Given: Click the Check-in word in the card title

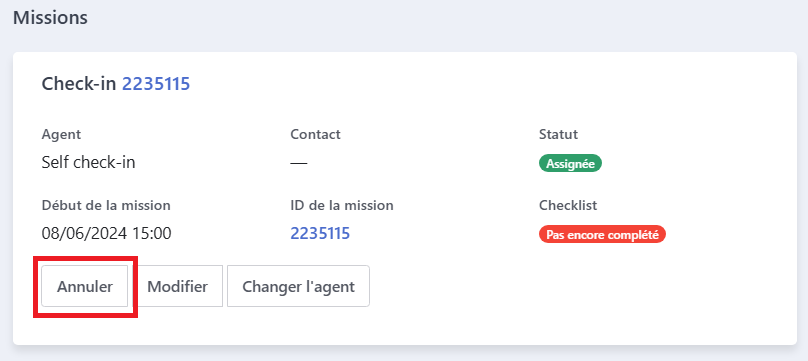Looking at the screenshot, I should (x=79, y=83).
